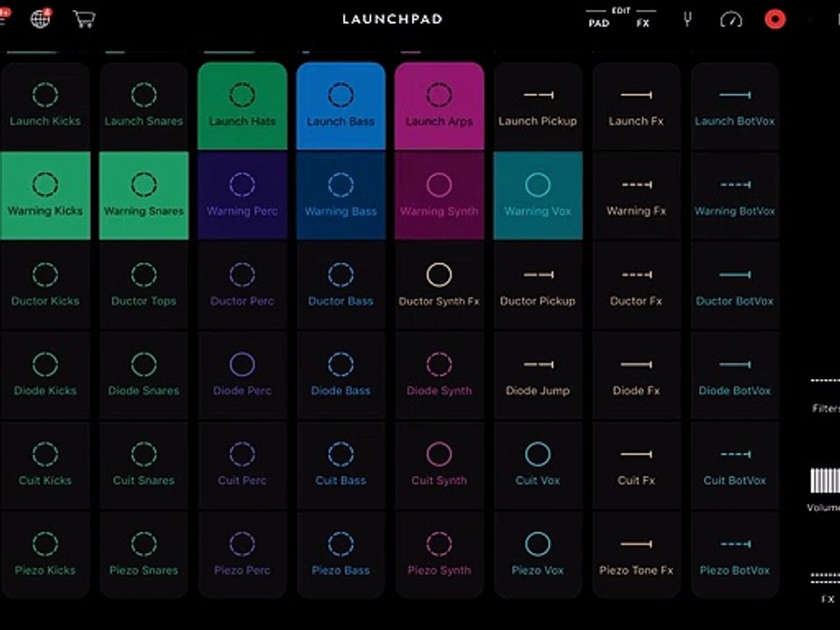
Task: Toggle the green Launch Hats pad
Action: click(242, 106)
